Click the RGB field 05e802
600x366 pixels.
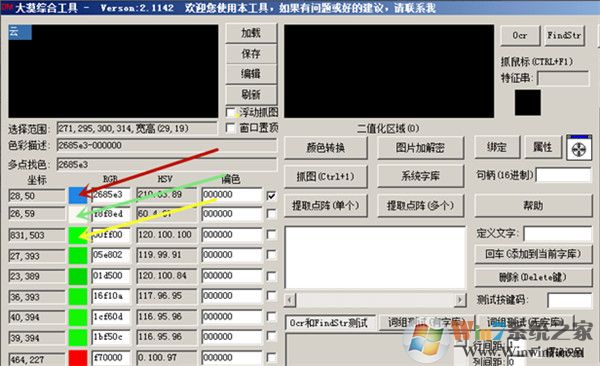coord(111,255)
